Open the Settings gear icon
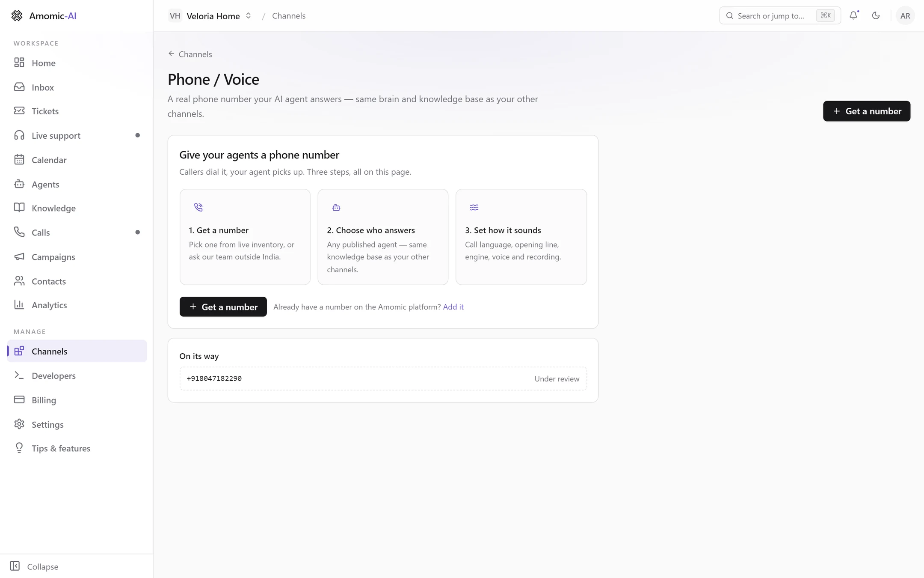The width and height of the screenshot is (924, 578). 19,424
